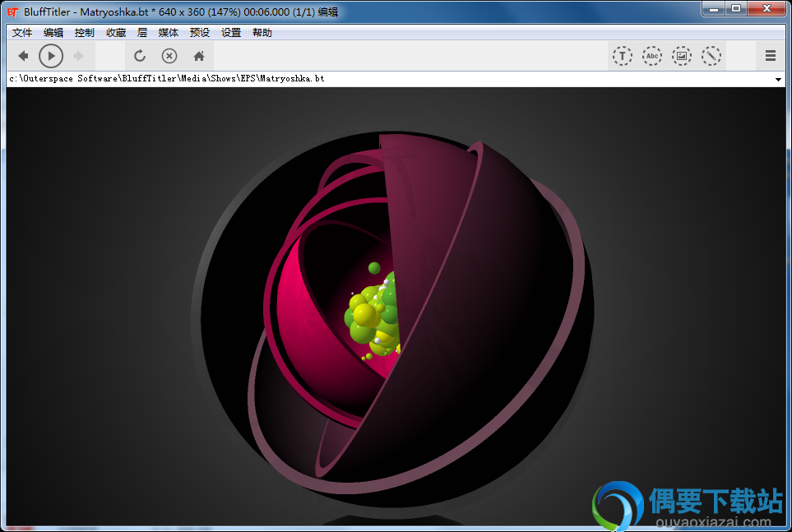Open the 设置 menu
792x532 pixels.
pos(231,33)
